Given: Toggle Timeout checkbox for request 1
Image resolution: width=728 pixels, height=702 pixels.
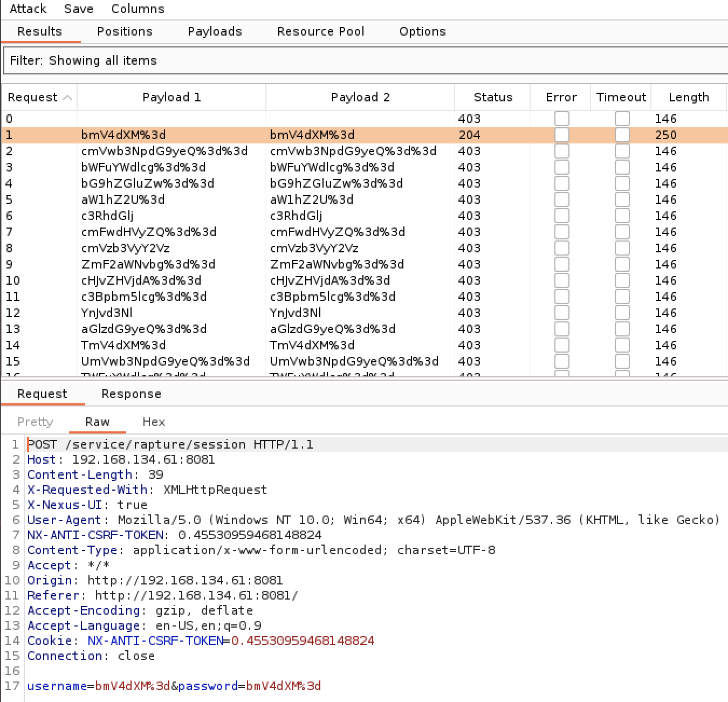Looking at the screenshot, I should [622, 135].
